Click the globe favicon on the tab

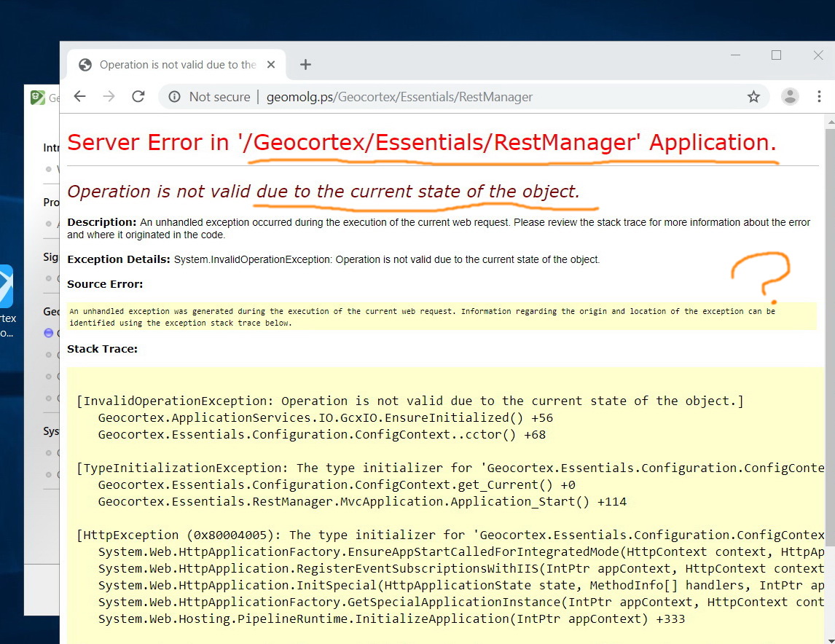[x=85, y=64]
